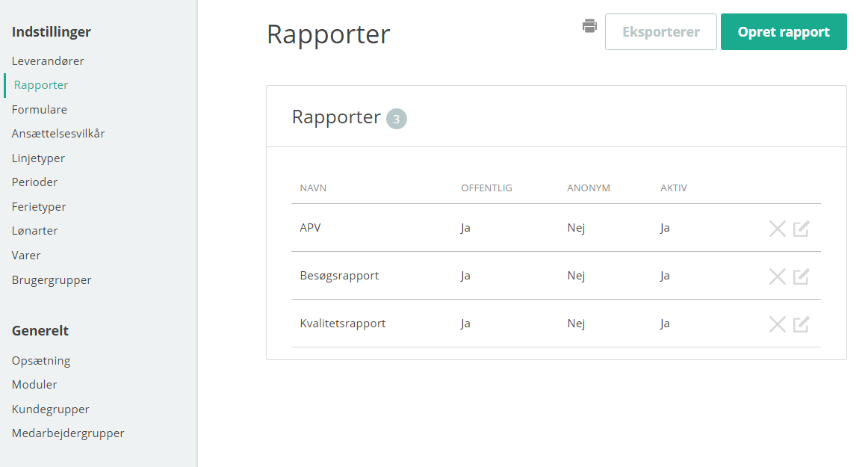Select Rapporter in the sidebar

click(x=41, y=84)
